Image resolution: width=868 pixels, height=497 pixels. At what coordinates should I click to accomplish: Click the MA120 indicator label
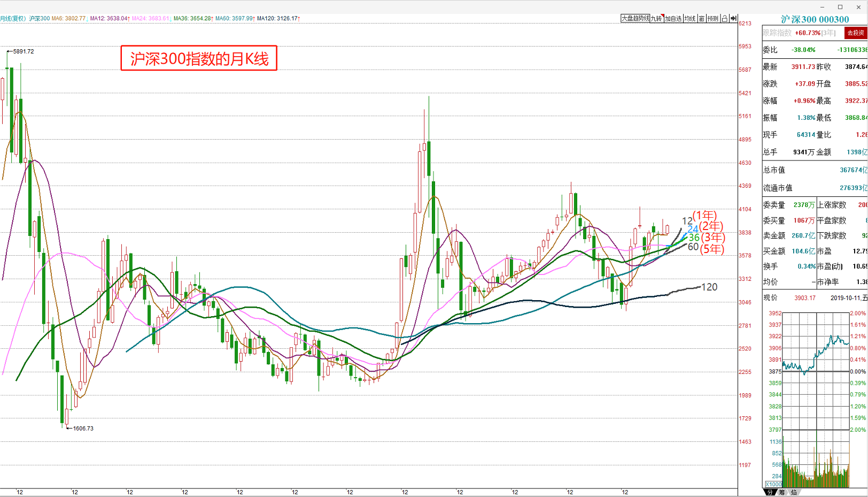coord(278,19)
